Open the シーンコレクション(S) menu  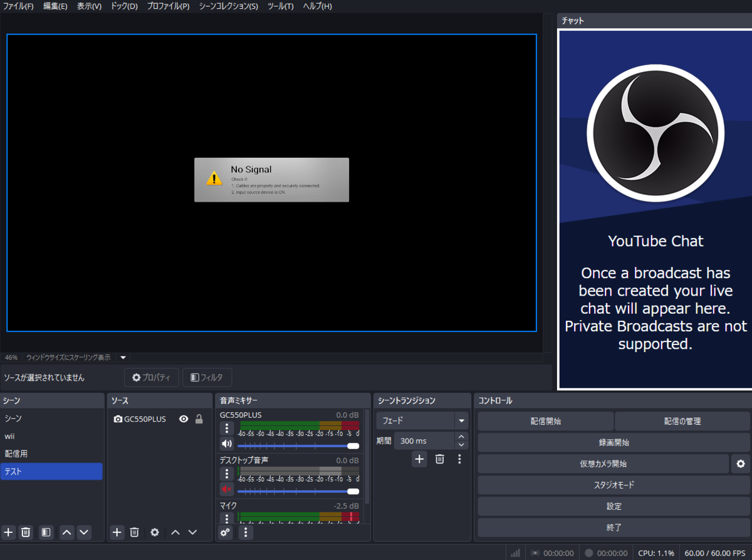click(x=228, y=6)
